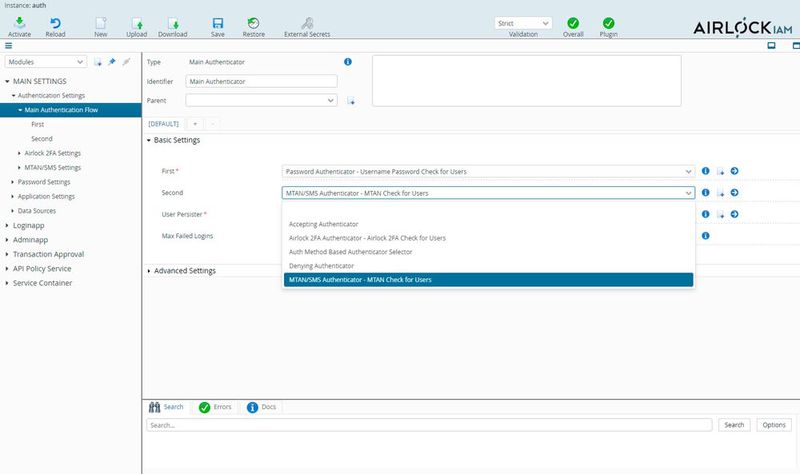Click the Upload toolbar icon
Screen dimensions: 800x474
[x=137, y=23]
